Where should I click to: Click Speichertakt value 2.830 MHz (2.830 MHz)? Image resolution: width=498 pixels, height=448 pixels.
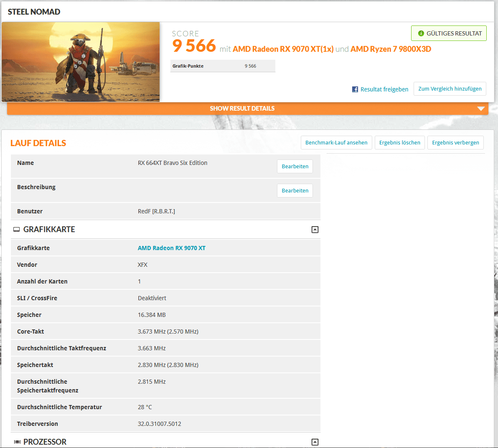click(x=168, y=365)
